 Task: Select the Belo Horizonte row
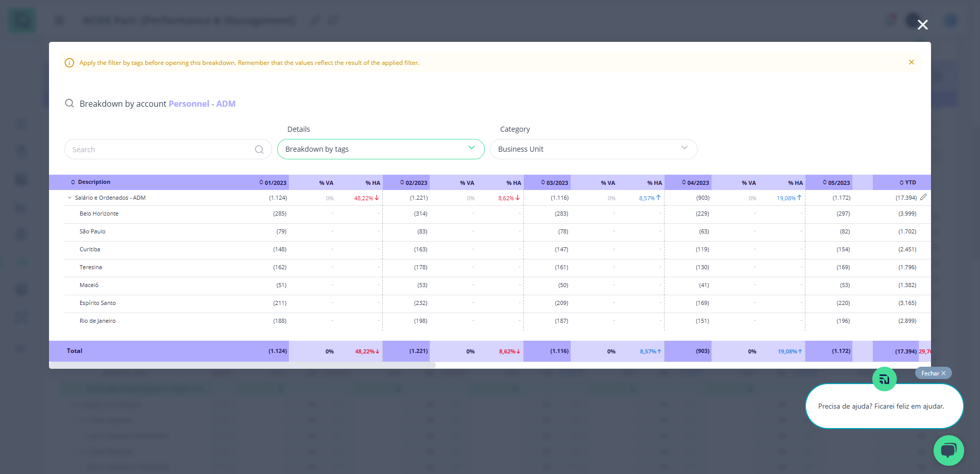[498, 214]
